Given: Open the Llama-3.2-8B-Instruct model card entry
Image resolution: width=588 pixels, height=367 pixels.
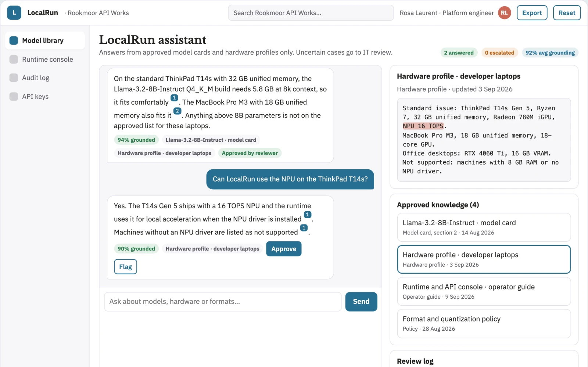Looking at the screenshot, I should 484,227.
